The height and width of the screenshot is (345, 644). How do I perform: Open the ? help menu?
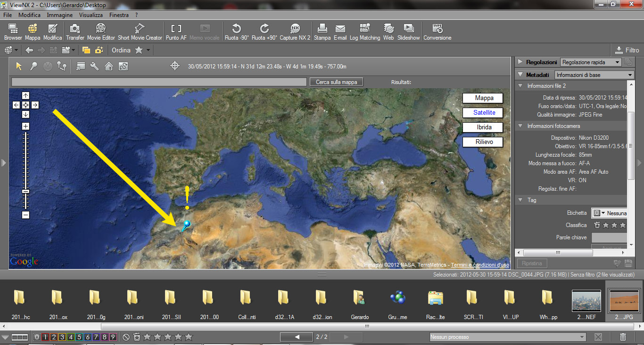tap(136, 15)
